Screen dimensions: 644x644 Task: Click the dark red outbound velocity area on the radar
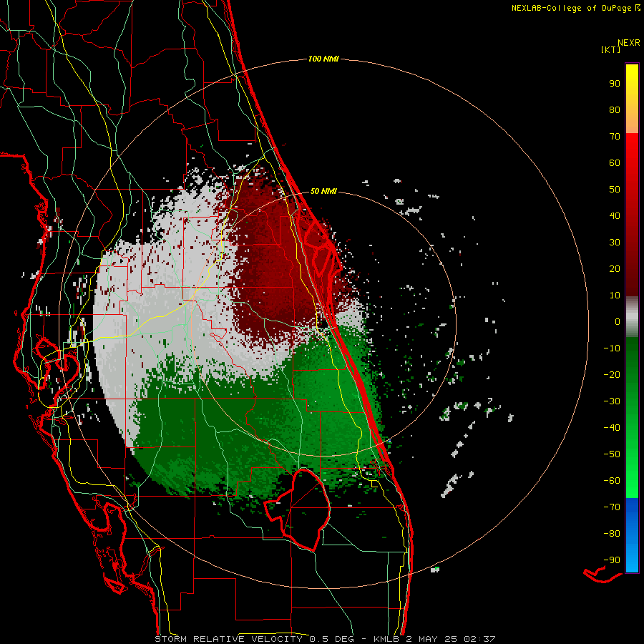[x=269, y=263]
